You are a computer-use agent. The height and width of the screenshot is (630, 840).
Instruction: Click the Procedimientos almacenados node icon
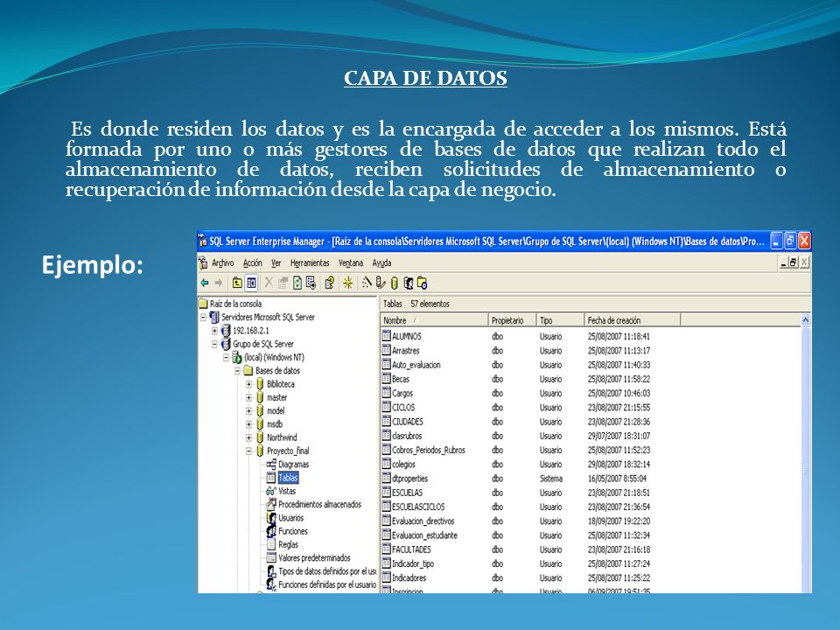tap(271, 504)
